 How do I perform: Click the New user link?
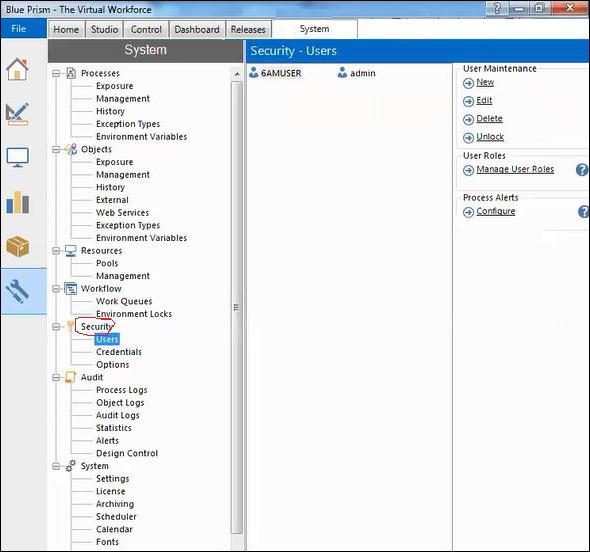pyautogui.click(x=485, y=82)
